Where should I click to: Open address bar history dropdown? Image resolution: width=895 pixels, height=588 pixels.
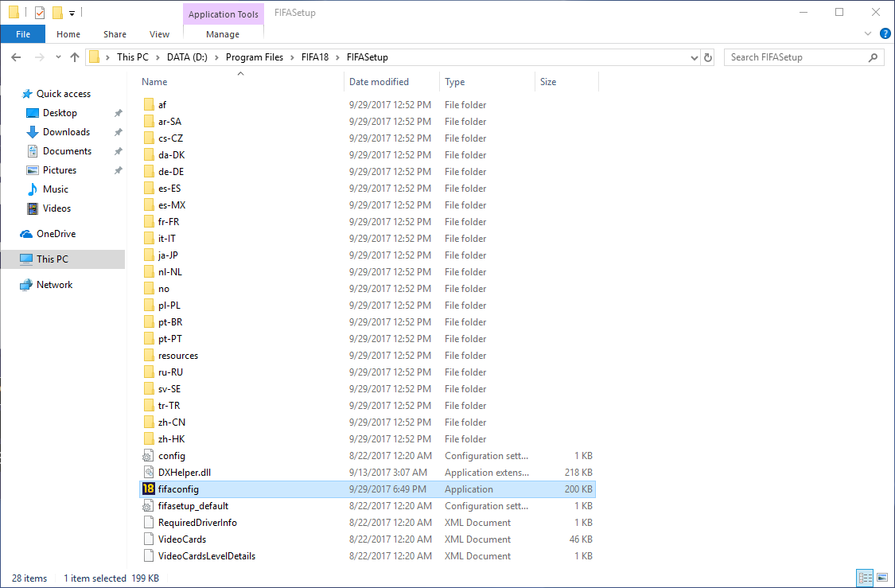click(694, 57)
